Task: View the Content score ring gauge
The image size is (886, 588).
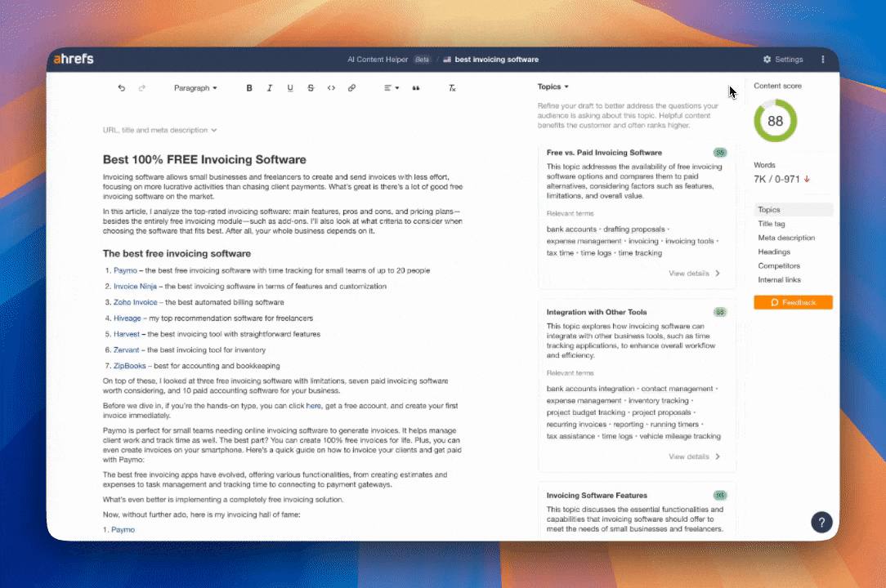Action: point(775,121)
